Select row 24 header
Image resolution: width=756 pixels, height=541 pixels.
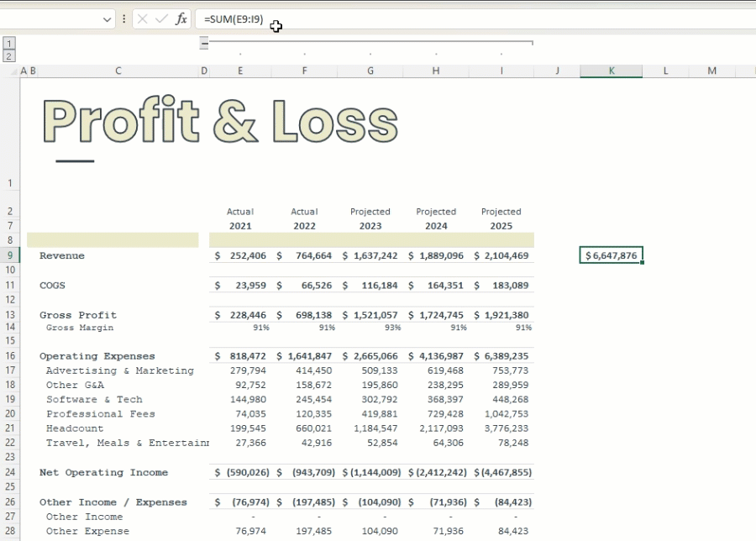[x=9, y=472]
